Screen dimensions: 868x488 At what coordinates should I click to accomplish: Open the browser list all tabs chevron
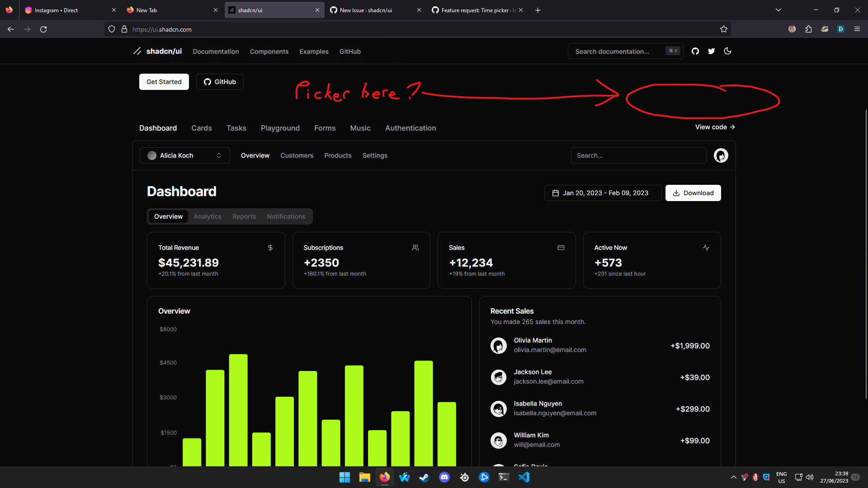coord(778,10)
